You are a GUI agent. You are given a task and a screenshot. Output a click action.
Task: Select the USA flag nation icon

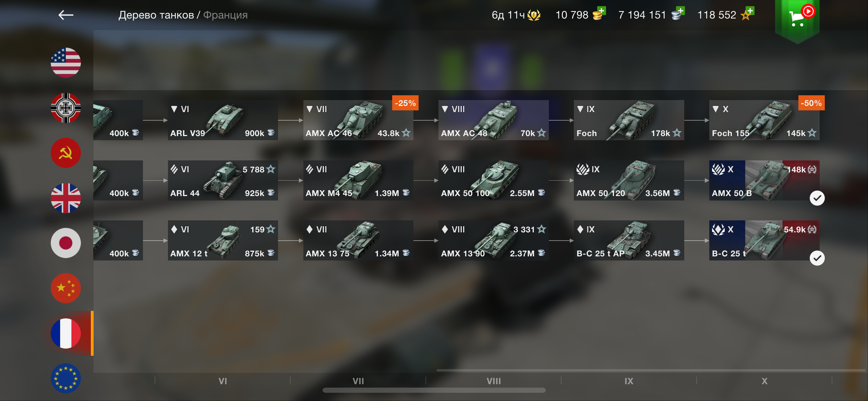coord(65,63)
